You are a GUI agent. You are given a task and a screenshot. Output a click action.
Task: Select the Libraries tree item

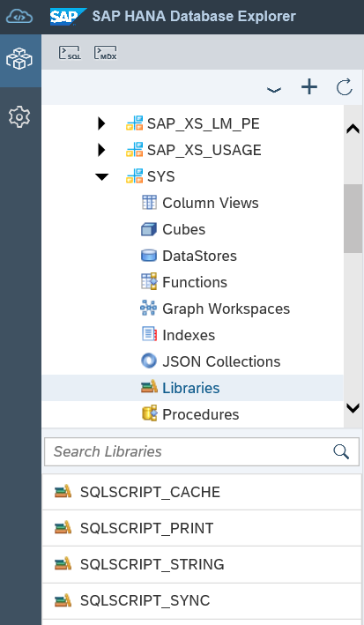click(191, 388)
